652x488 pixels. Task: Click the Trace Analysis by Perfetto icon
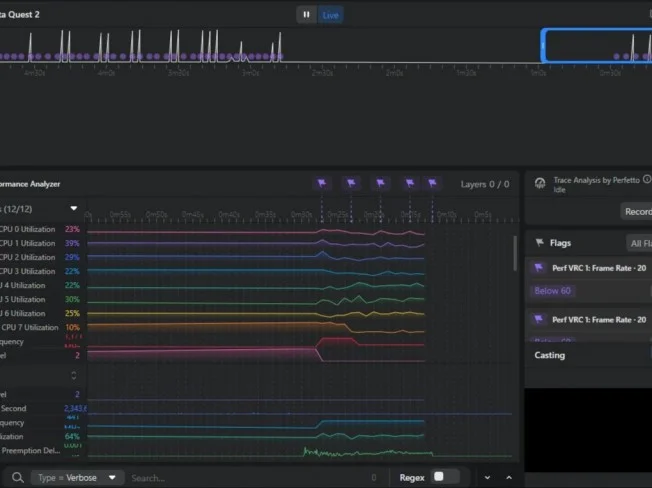pos(540,183)
